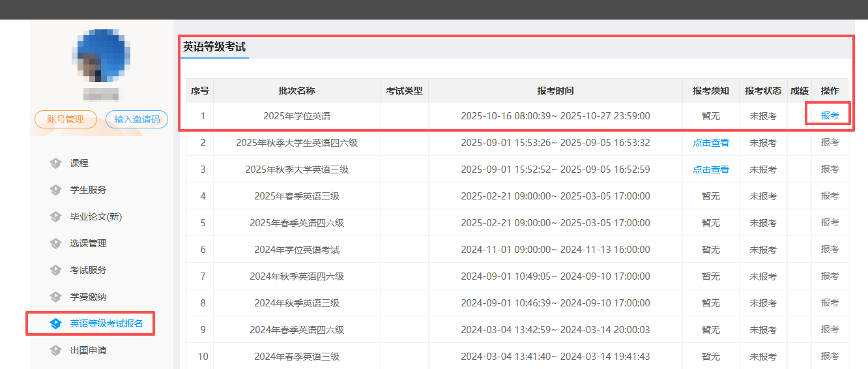Select the 批次名称 column header
This screenshot has width=868, height=369.
coord(297,91)
